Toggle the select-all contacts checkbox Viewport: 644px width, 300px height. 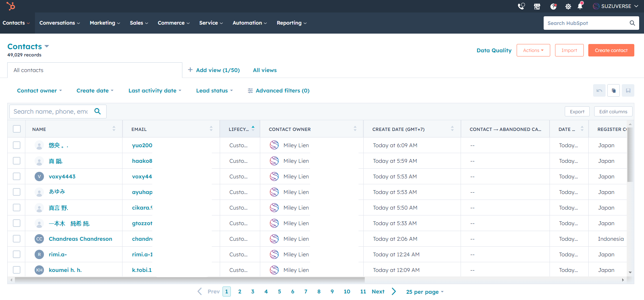coord(17,129)
